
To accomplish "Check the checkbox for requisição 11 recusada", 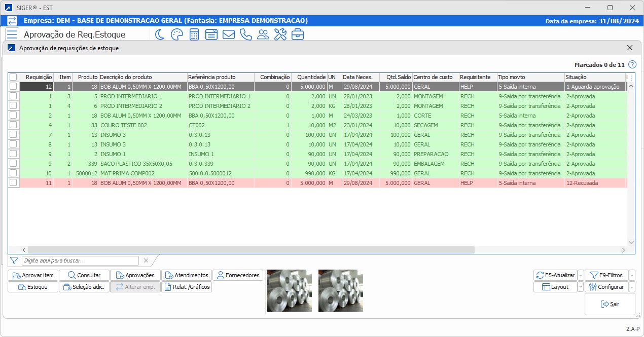I will (14, 183).
